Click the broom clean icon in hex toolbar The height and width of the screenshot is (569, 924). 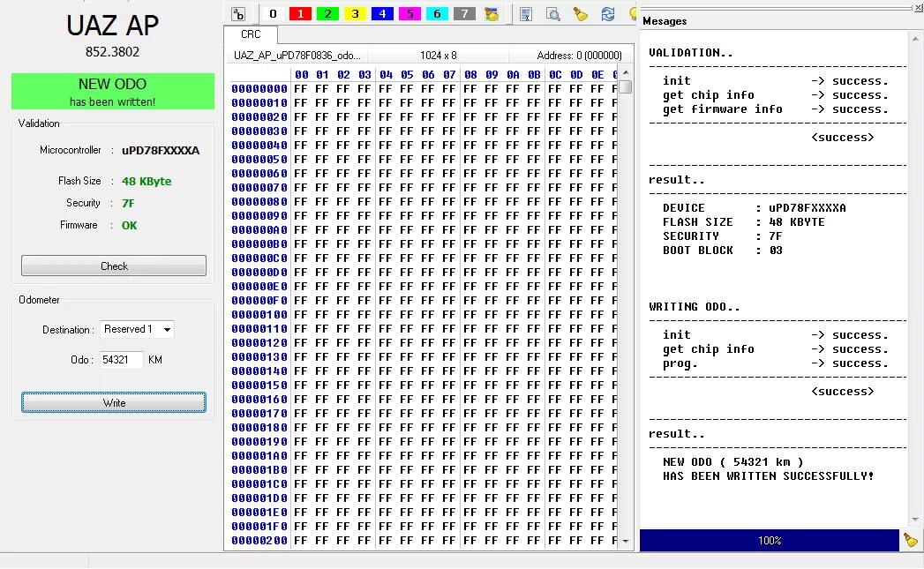point(581,13)
